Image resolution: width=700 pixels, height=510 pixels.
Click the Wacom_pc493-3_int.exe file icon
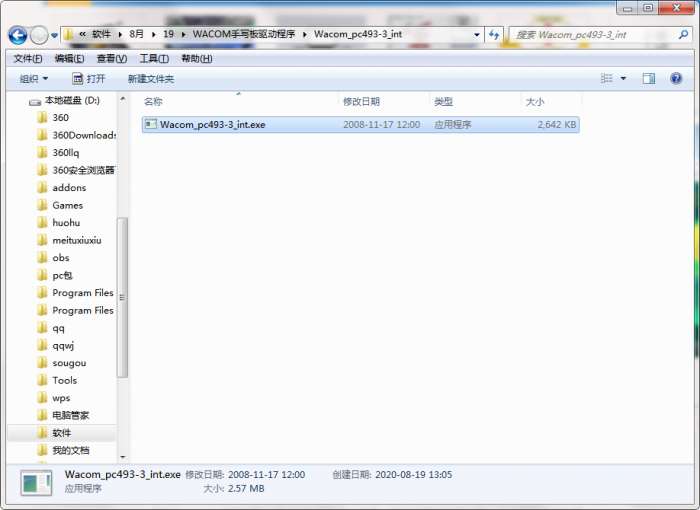tap(151, 124)
